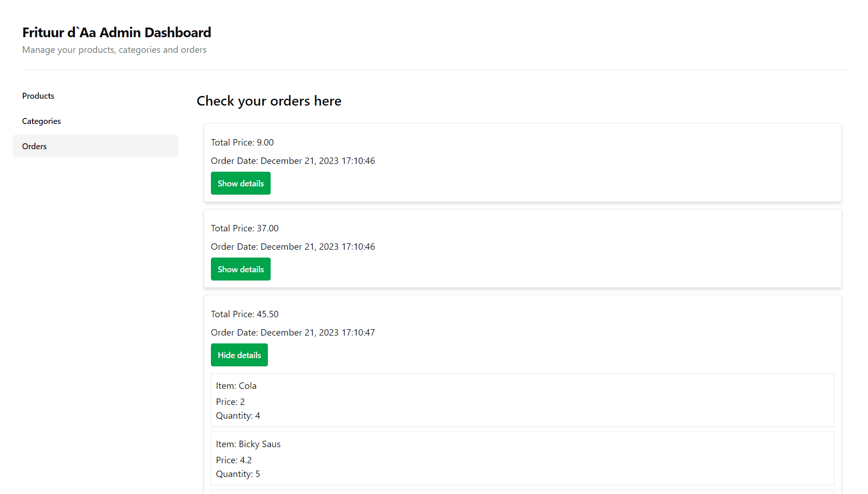
Task: Click the Frituur d`Aa Admin Dashboard title
Action: 117,33
